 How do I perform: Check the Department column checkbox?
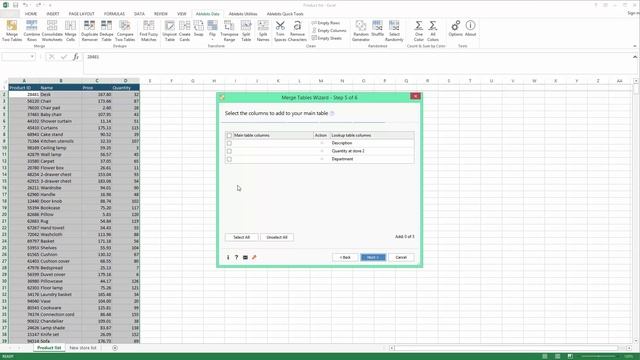tap(229, 159)
